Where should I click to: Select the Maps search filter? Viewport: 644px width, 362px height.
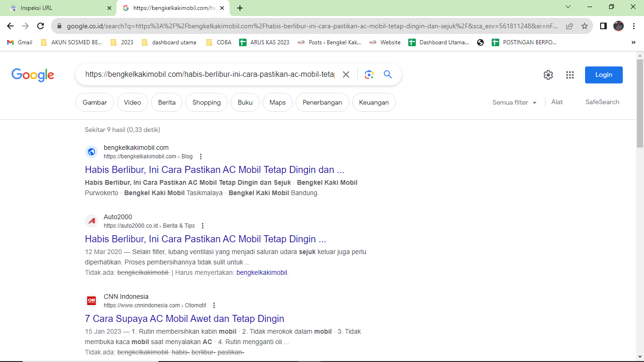click(x=278, y=102)
